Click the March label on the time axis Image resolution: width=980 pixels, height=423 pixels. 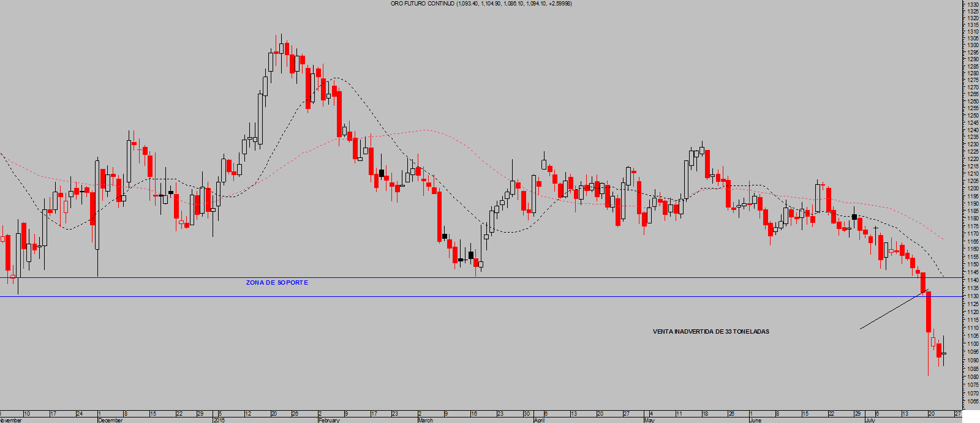pos(425,421)
